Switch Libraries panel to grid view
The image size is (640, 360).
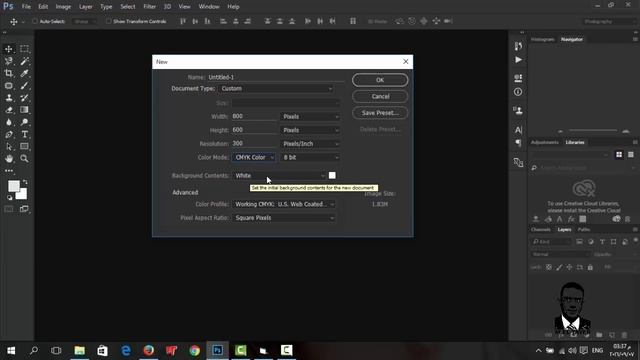click(x=619, y=155)
